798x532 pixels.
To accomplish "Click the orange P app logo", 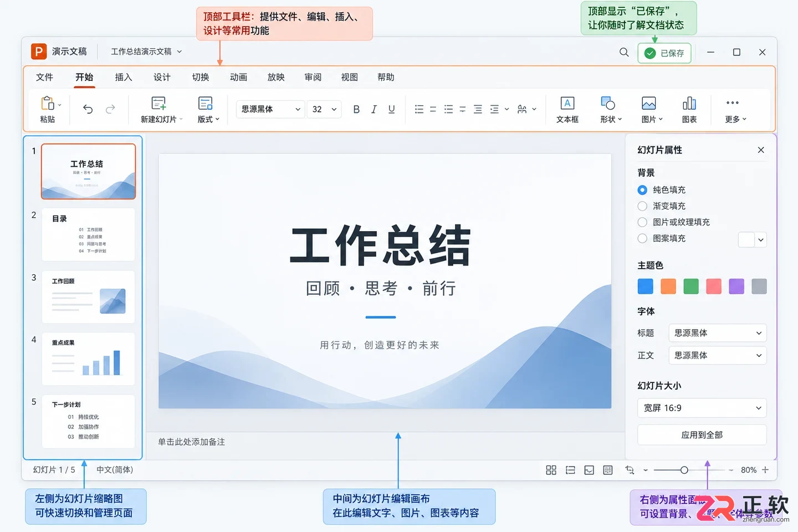I will click(38, 52).
